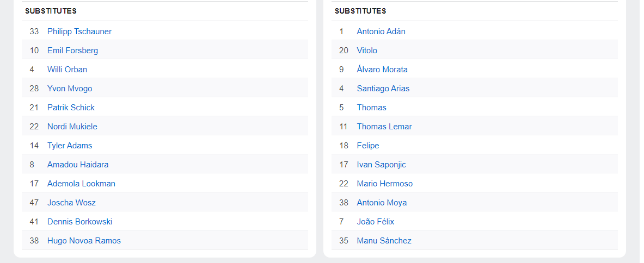
Task: Open the Ivan Saponjic link
Action: [381, 165]
